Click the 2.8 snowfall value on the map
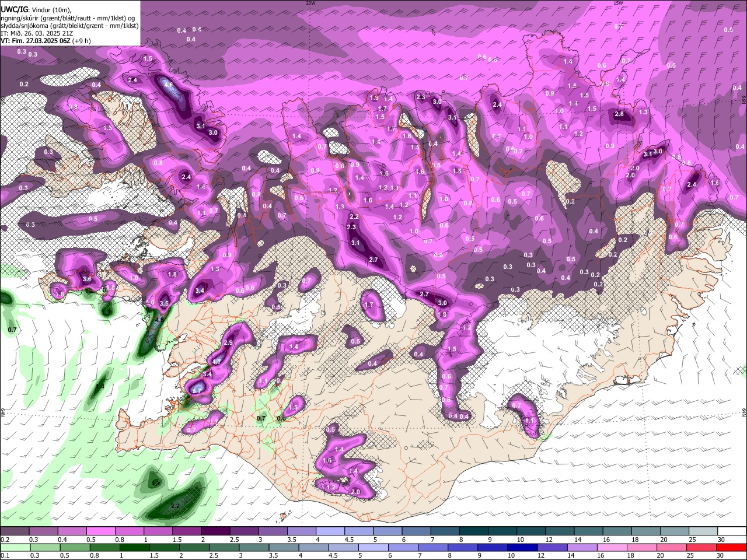The height and width of the screenshot is (560, 747). pos(619,114)
